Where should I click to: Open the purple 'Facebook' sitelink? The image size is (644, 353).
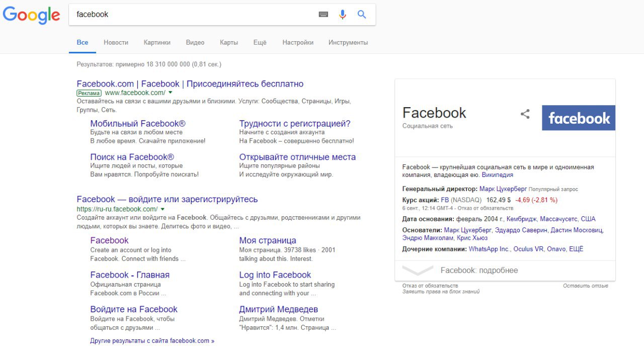[109, 240]
